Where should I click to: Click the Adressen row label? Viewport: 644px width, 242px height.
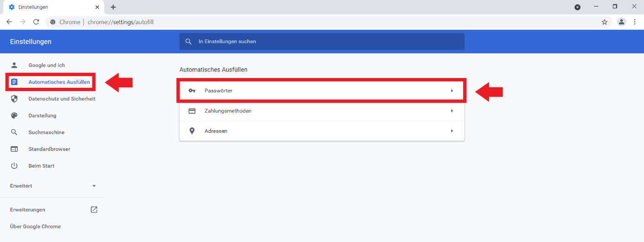click(x=216, y=131)
